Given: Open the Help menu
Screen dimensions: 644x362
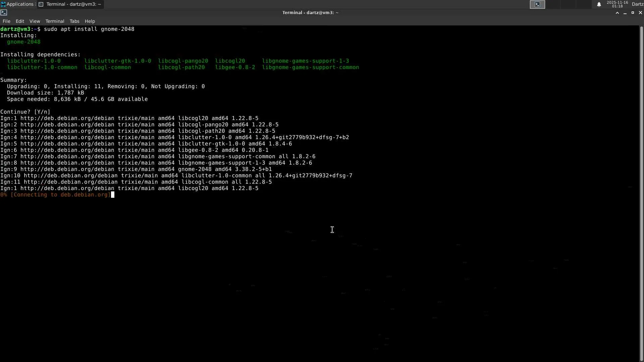Looking at the screenshot, I should tap(90, 21).
